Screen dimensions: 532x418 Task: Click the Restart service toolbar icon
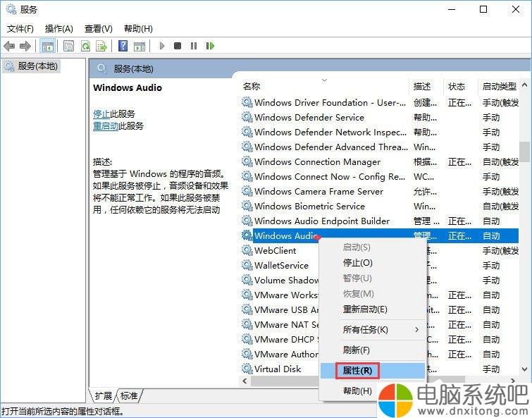pyautogui.click(x=210, y=45)
